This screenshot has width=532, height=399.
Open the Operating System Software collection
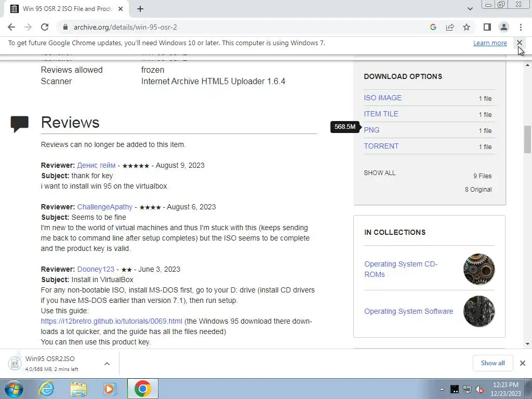point(408,312)
